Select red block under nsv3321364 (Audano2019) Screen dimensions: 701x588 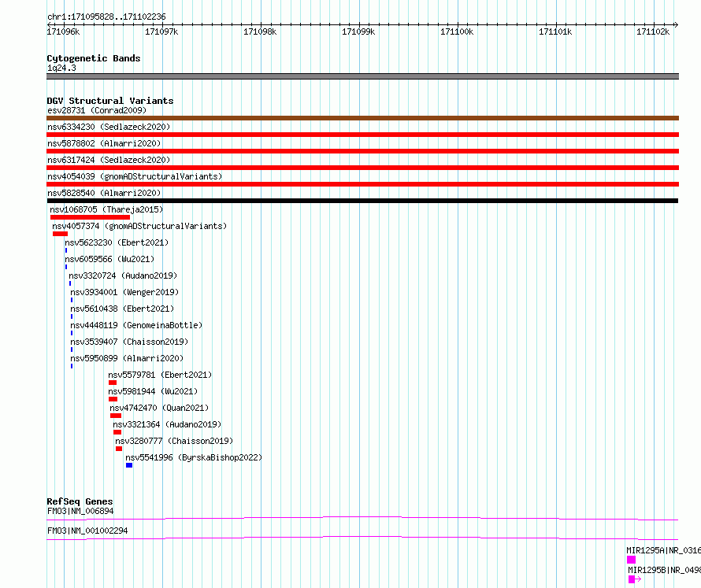point(117,432)
